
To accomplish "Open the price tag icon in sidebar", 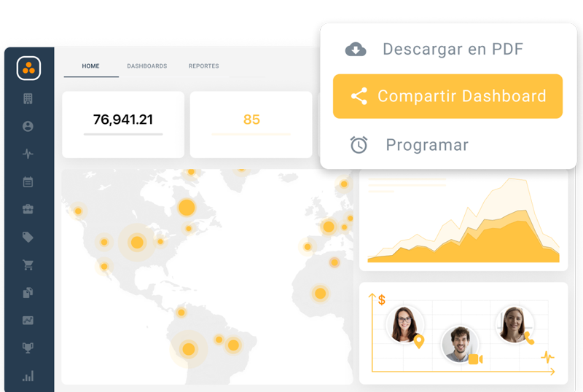I will 28,237.
